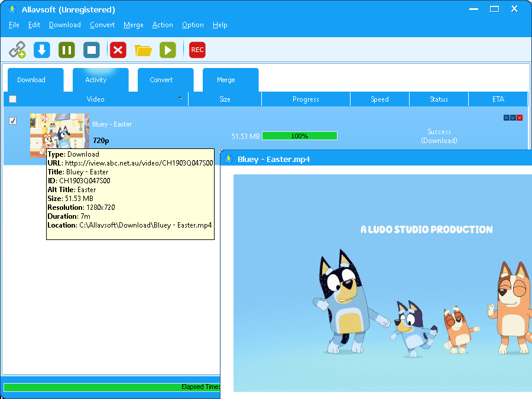Pause the download using the green pause icon

click(66, 50)
